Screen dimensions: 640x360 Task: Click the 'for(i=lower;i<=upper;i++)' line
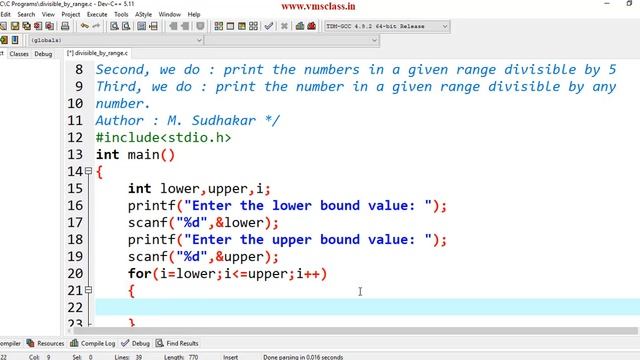tap(227, 273)
